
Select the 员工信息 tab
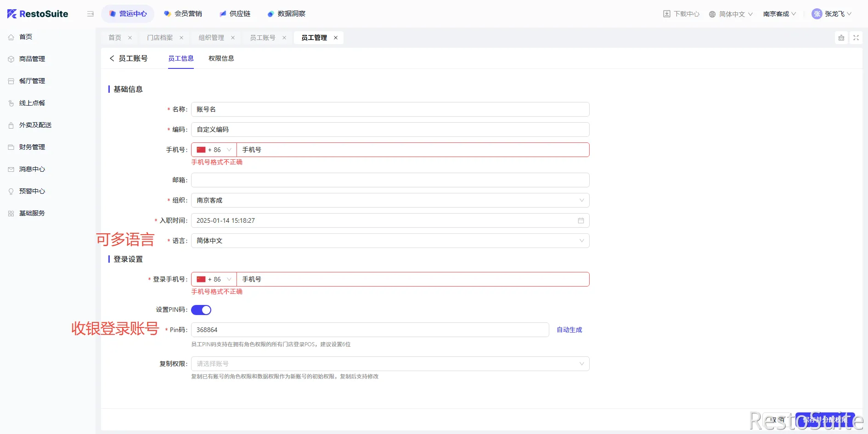click(181, 58)
